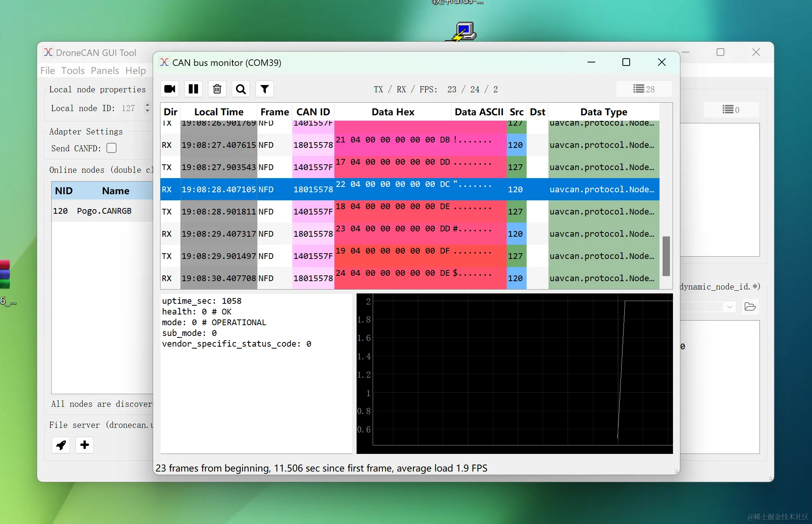Clear frames with the trash icon
812x524 pixels.
(217, 89)
